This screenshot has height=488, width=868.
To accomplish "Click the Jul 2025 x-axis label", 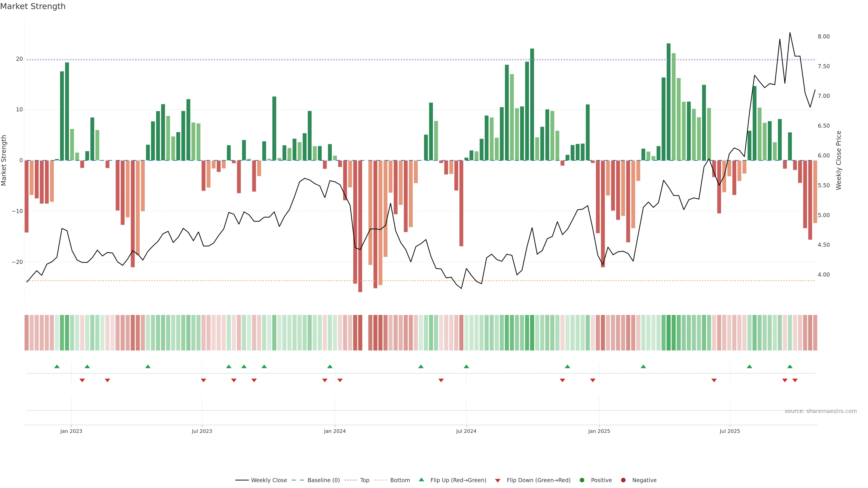I will [729, 431].
